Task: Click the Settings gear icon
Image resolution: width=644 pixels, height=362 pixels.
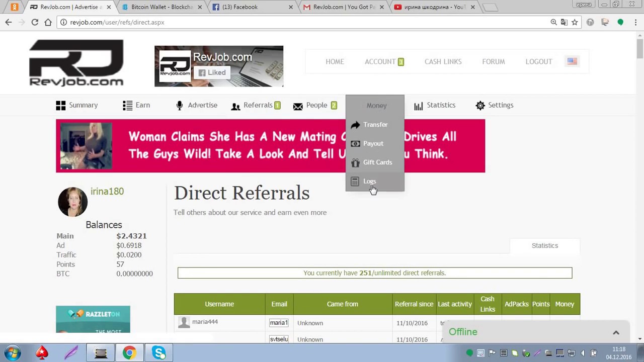Action: [x=480, y=106]
